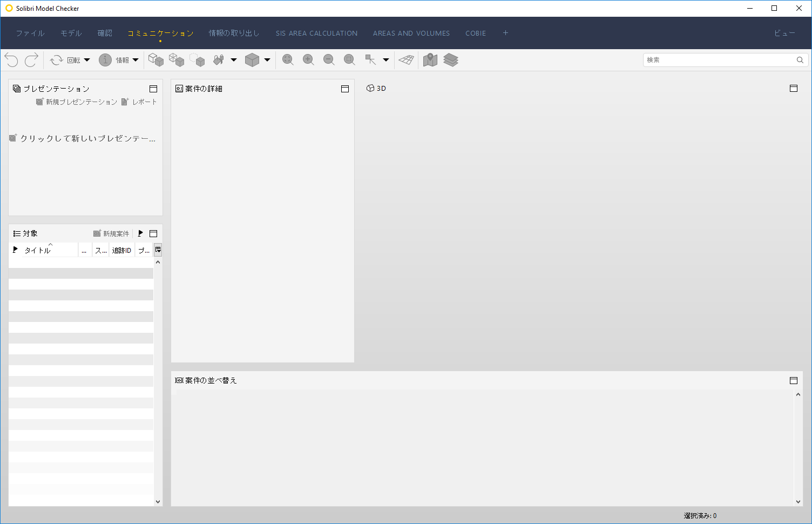
Task: Click the map with pin icon
Action: coord(430,60)
